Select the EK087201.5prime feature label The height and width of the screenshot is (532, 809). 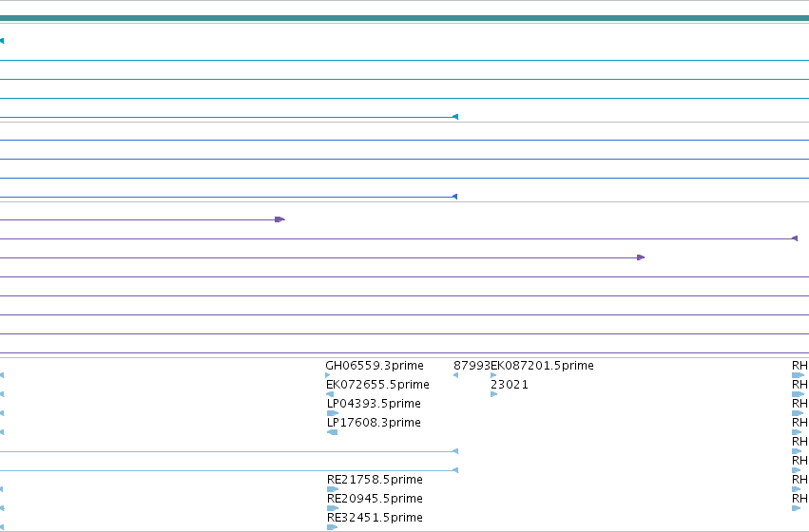click(x=542, y=366)
